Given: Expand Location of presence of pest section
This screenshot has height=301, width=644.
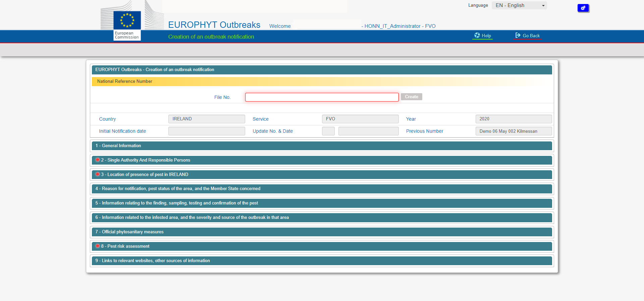Looking at the screenshot, I should point(322,175).
